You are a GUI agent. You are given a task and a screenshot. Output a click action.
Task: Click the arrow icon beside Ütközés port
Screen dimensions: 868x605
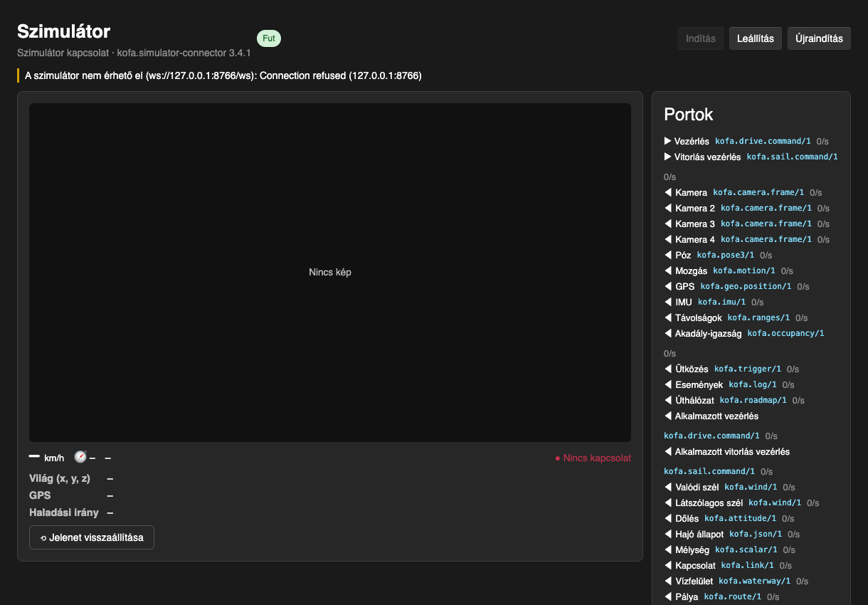coord(668,369)
